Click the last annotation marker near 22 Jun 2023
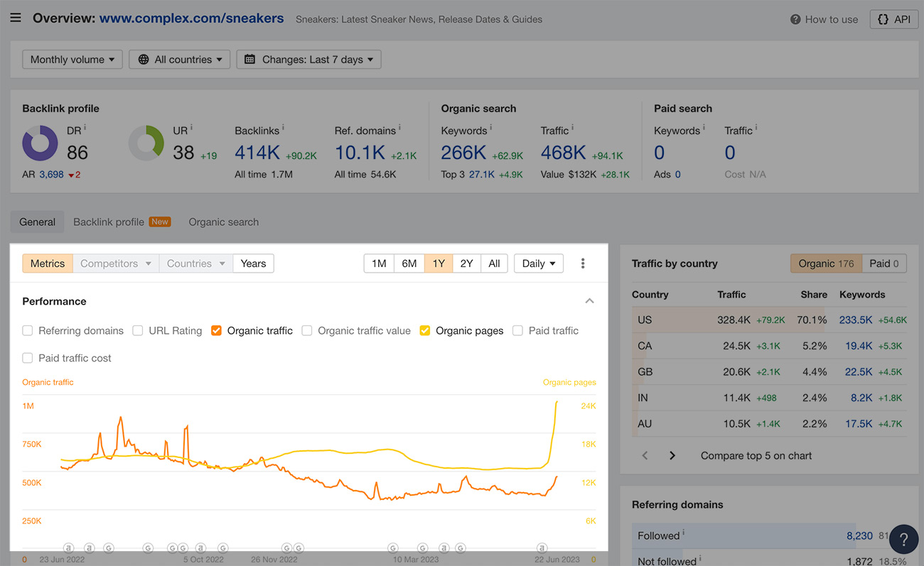 tap(542, 548)
